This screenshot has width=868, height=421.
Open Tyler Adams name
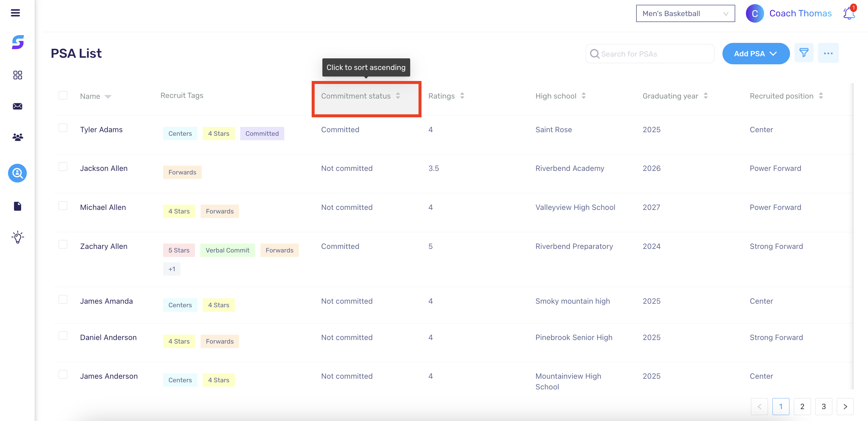[101, 130]
